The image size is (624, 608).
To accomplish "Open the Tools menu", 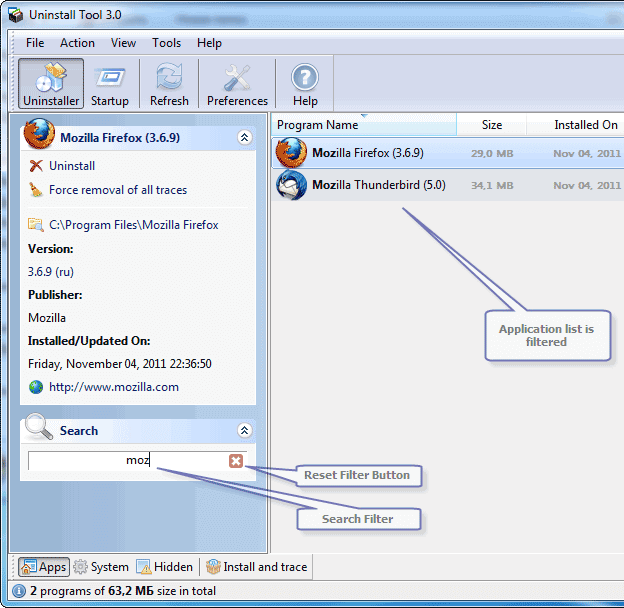I will pos(166,43).
